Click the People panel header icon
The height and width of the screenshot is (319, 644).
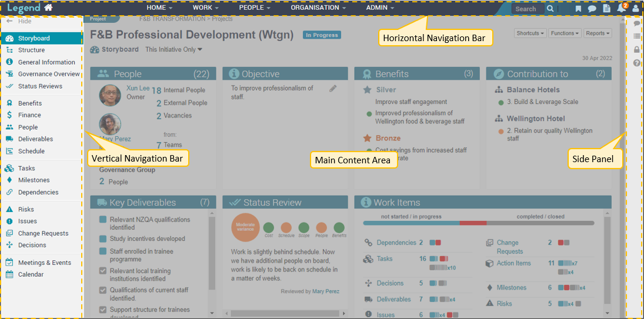point(104,74)
